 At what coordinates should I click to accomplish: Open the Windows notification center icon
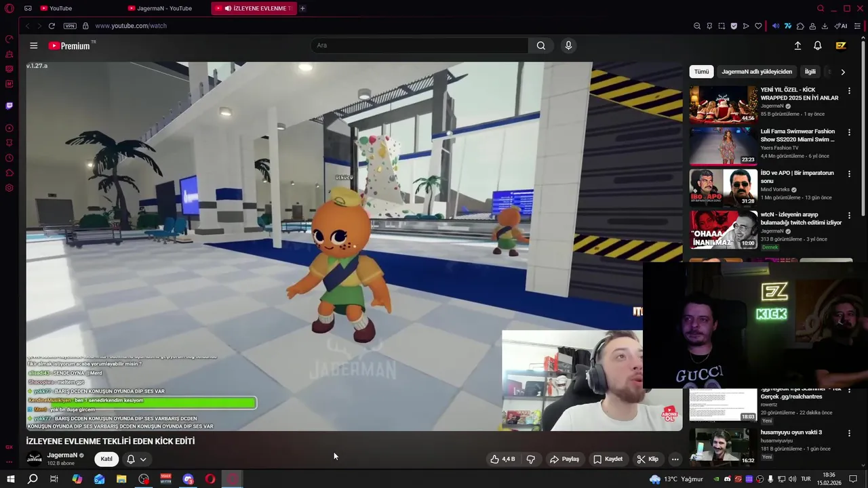(854, 479)
